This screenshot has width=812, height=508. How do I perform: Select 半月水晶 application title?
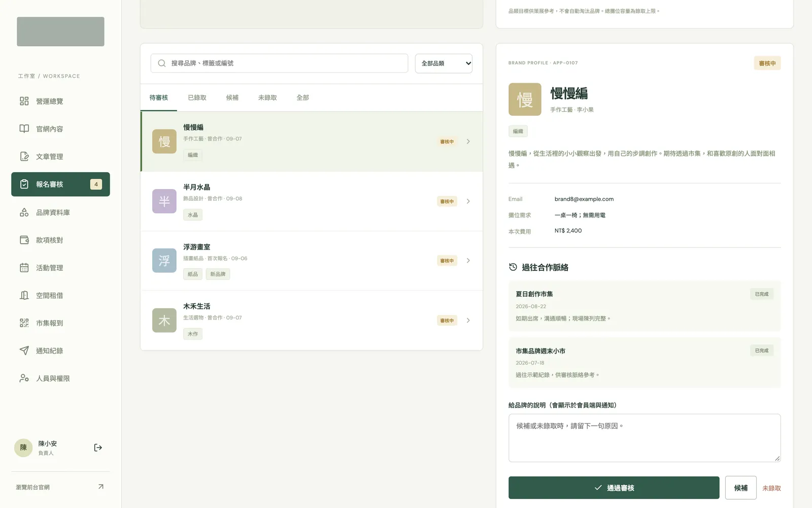(196, 187)
